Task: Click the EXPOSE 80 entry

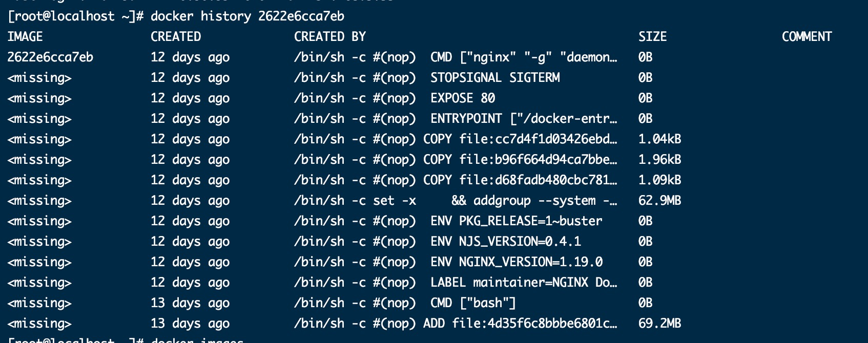Action: [463, 98]
